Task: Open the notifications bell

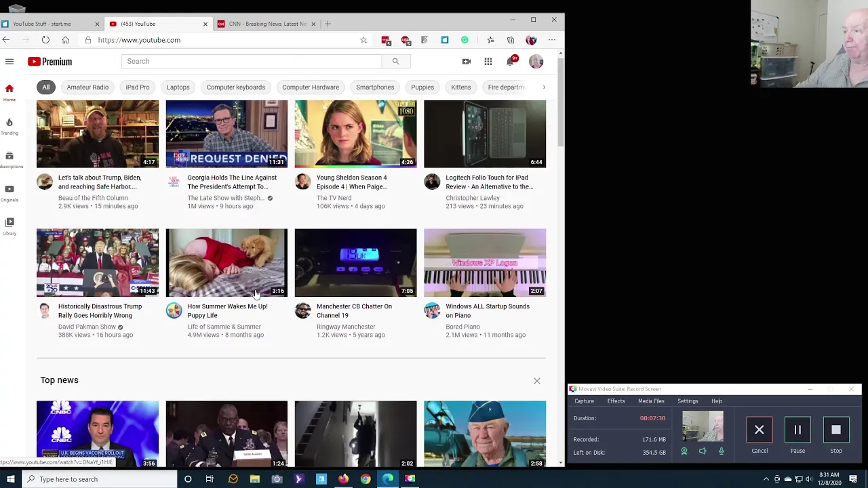Action: (x=511, y=62)
